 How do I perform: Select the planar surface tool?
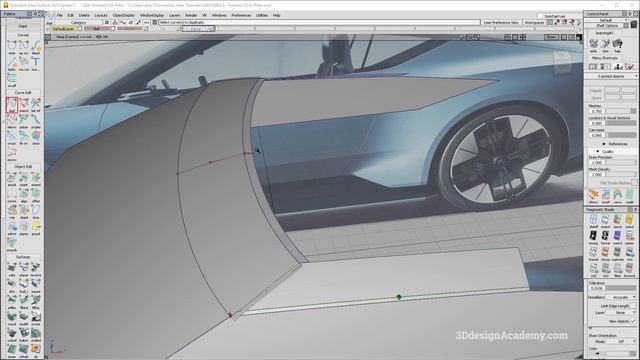[24, 269]
